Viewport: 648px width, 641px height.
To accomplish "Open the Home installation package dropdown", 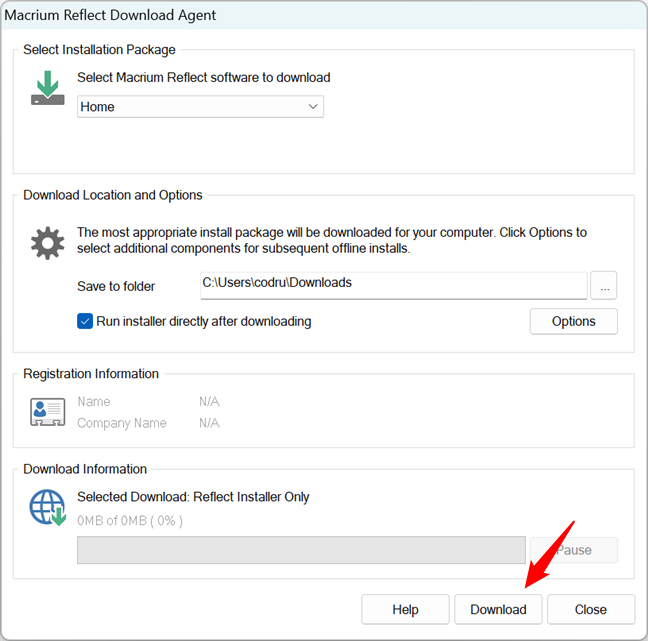I will tap(200, 106).
